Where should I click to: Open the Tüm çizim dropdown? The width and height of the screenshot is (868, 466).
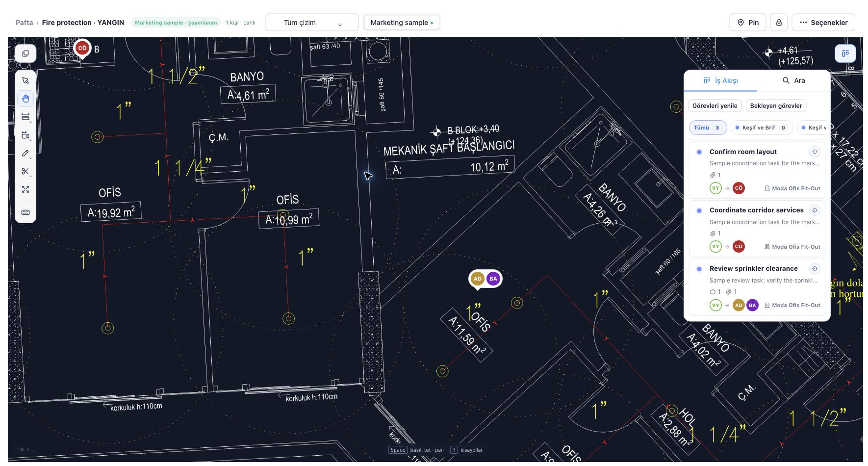tap(312, 23)
